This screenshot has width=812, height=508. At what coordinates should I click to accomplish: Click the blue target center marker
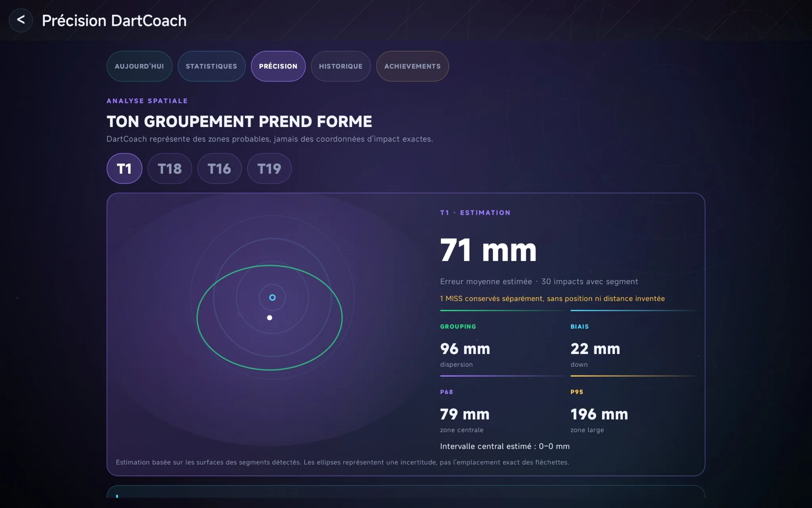coord(272,298)
